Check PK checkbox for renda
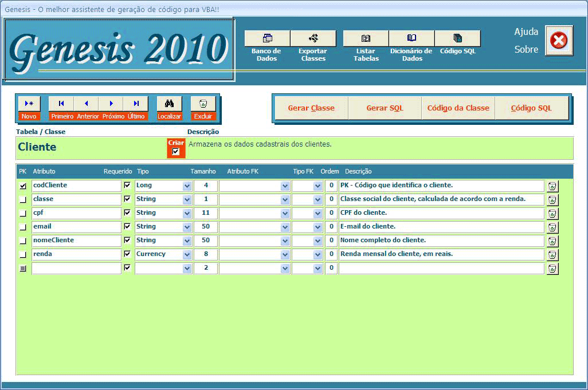Viewport: 588px width, 390px height. tap(23, 255)
